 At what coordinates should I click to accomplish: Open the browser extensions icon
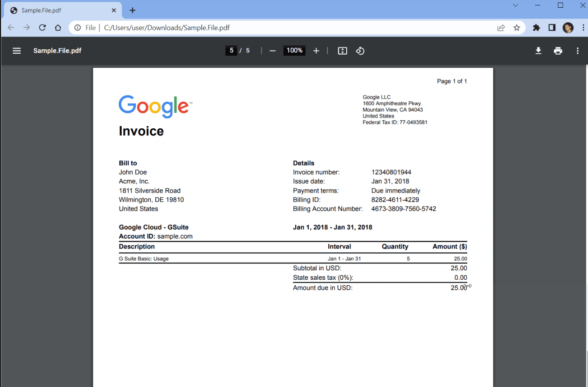[536, 27]
